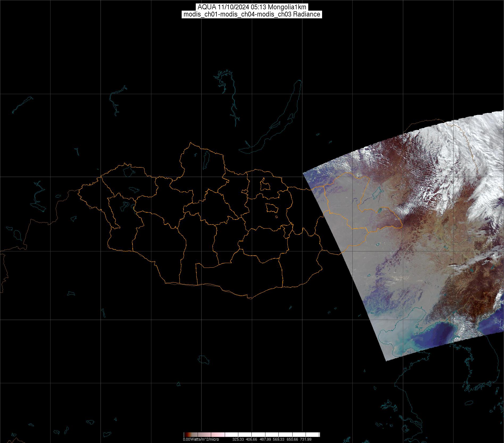Click the small square enclave province outline in central Mongolia
The height and width of the screenshot is (443, 504).
pyautogui.click(x=272, y=208)
